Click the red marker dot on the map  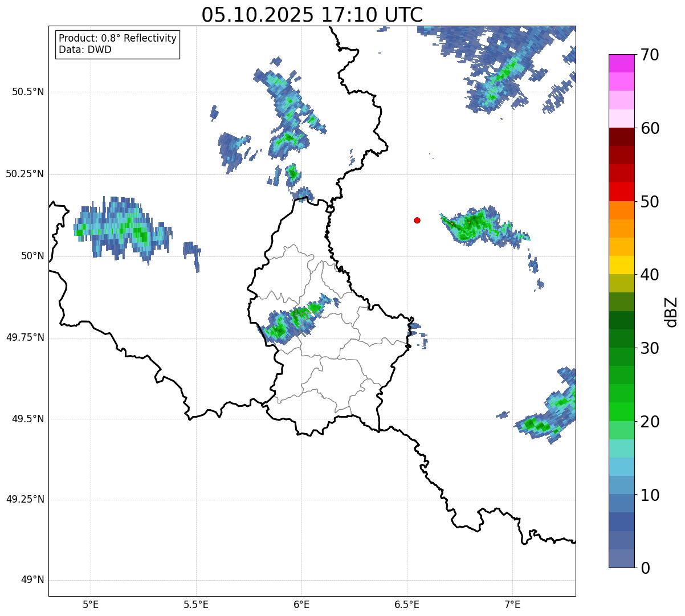point(417,220)
